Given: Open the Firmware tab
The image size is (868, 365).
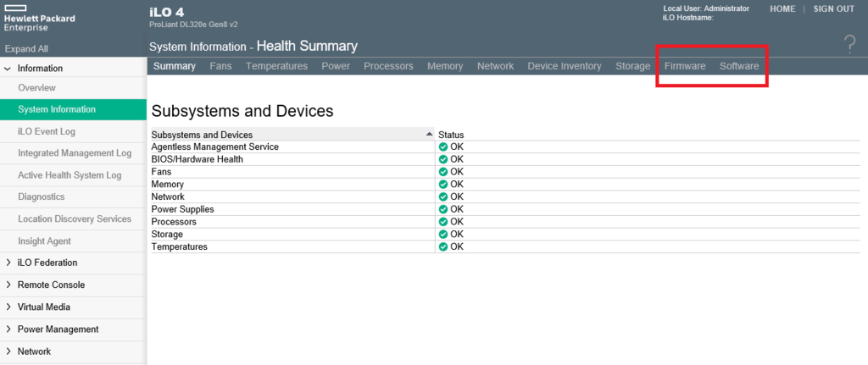Looking at the screenshot, I should click(x=685, y=66).
